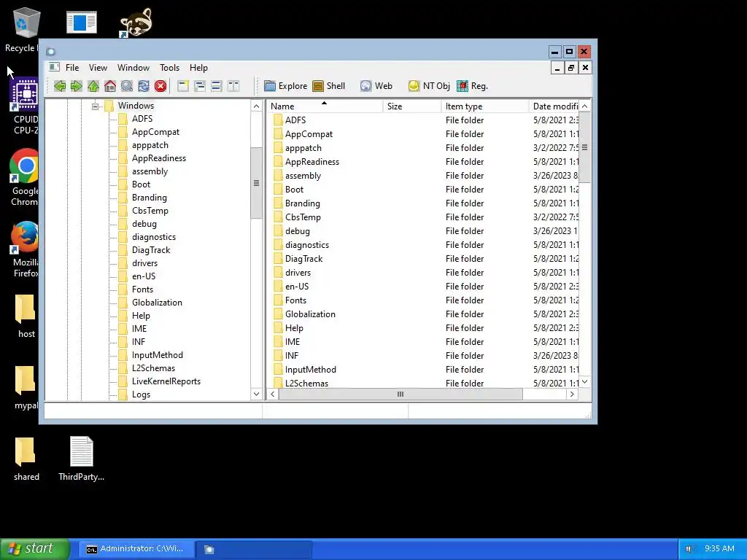Screen dimensions: 747x560
Task: Collapse the Windows tree node
Action: tap(96, 106)
